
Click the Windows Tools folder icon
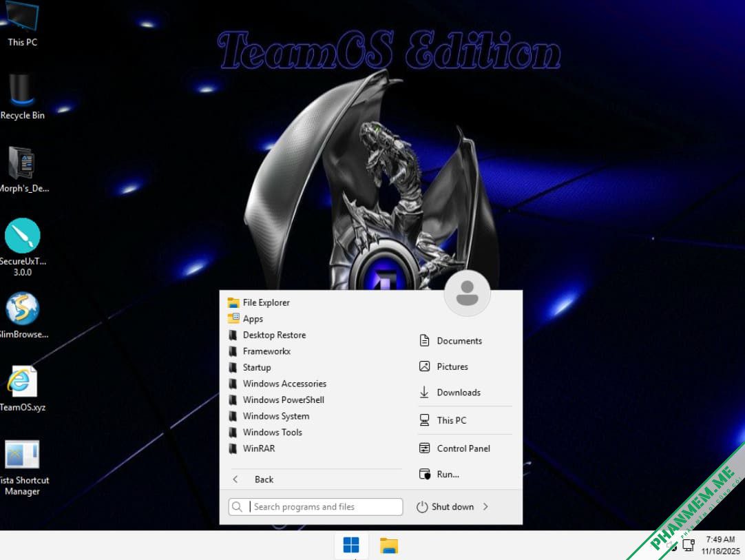click(233, 432)
